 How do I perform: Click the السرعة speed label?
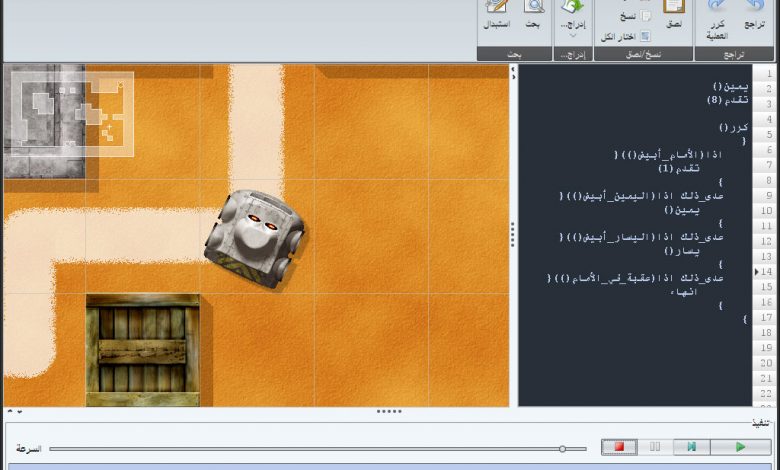28,449
